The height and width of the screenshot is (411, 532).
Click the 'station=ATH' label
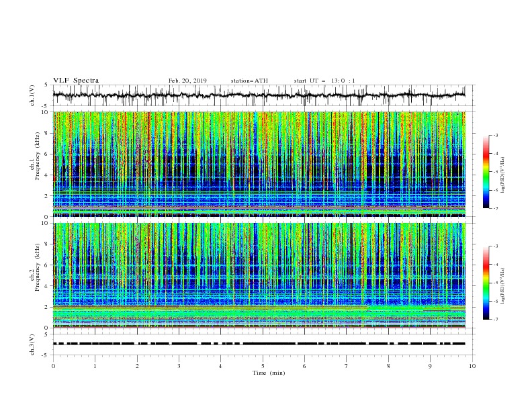(249, 81)
